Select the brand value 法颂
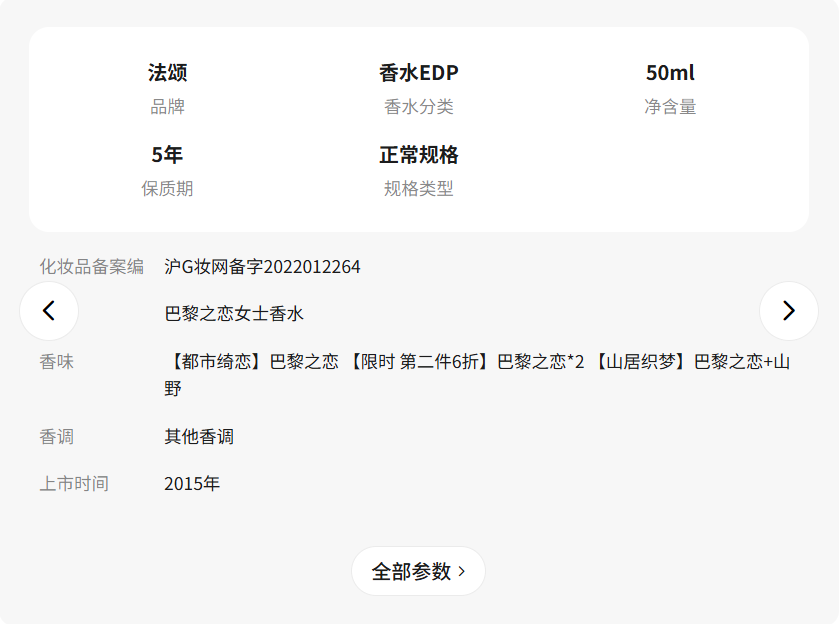This screenshot has height=624, width=839. [x=167, y=73]
